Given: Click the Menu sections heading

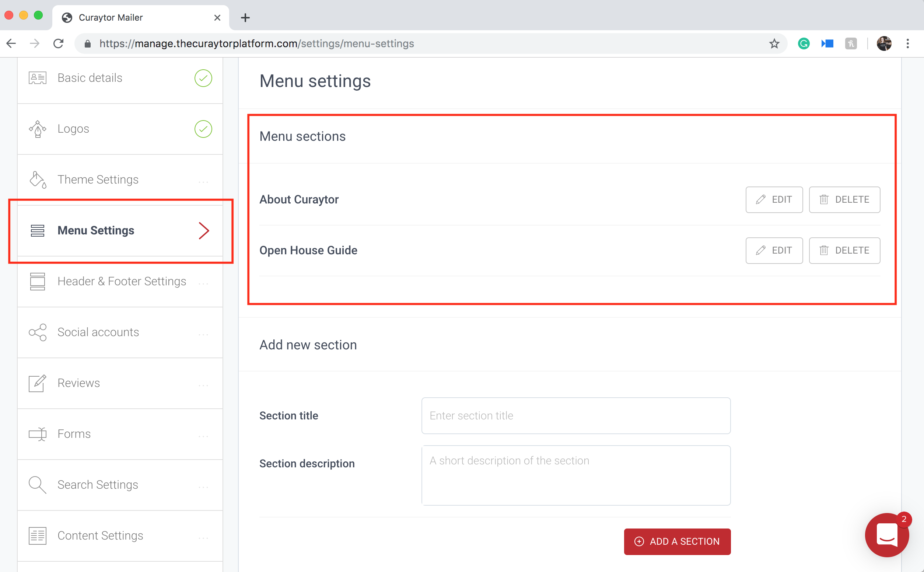Looking at the screenshot, I should 302,136.
